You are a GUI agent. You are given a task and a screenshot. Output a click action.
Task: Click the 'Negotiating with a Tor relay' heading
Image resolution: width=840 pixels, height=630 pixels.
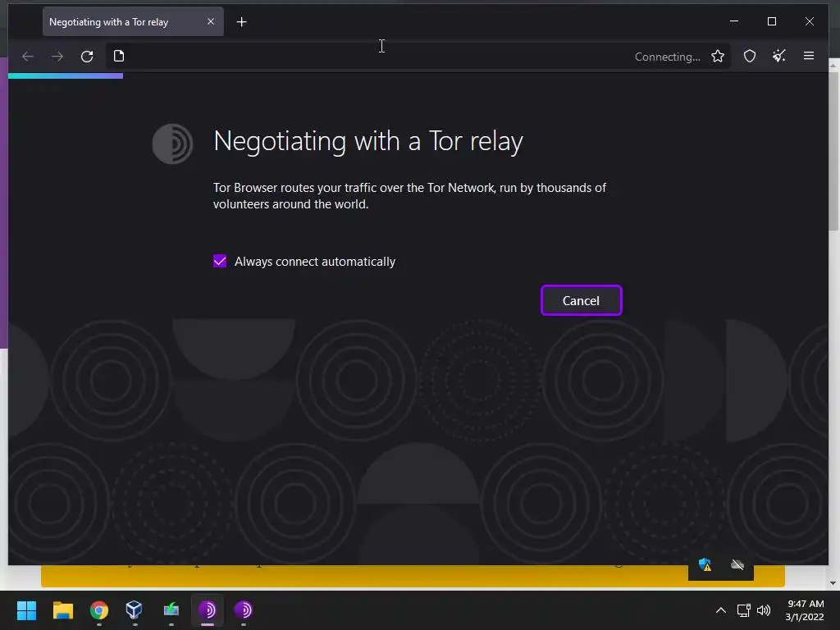pos(368,141)
